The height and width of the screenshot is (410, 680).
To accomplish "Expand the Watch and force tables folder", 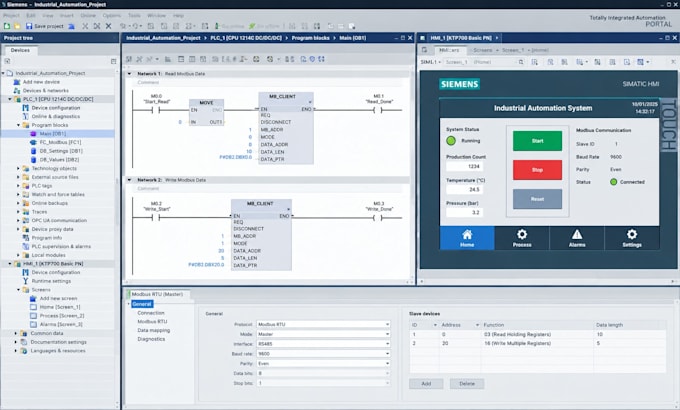I will tap(18, 194).
